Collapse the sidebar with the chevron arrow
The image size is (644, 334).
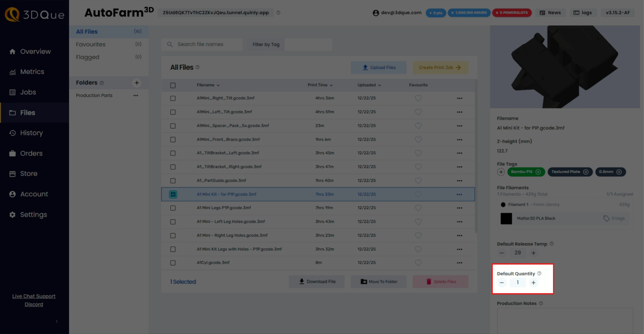click(57, 321)
